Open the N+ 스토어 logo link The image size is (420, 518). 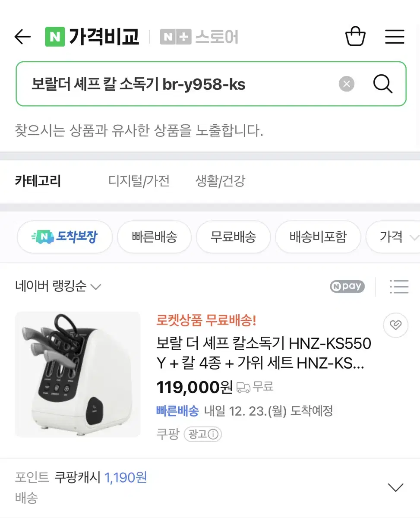pyautogui.click(x=199, y=37)
